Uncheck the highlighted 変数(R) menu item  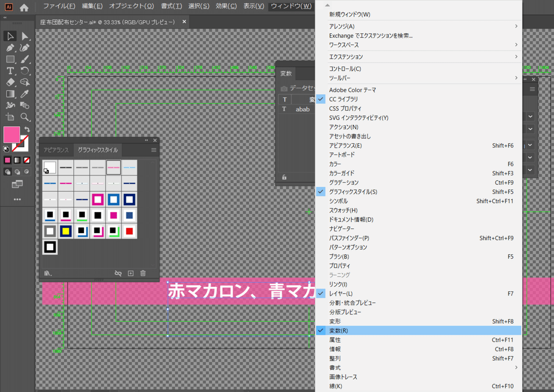418,331
